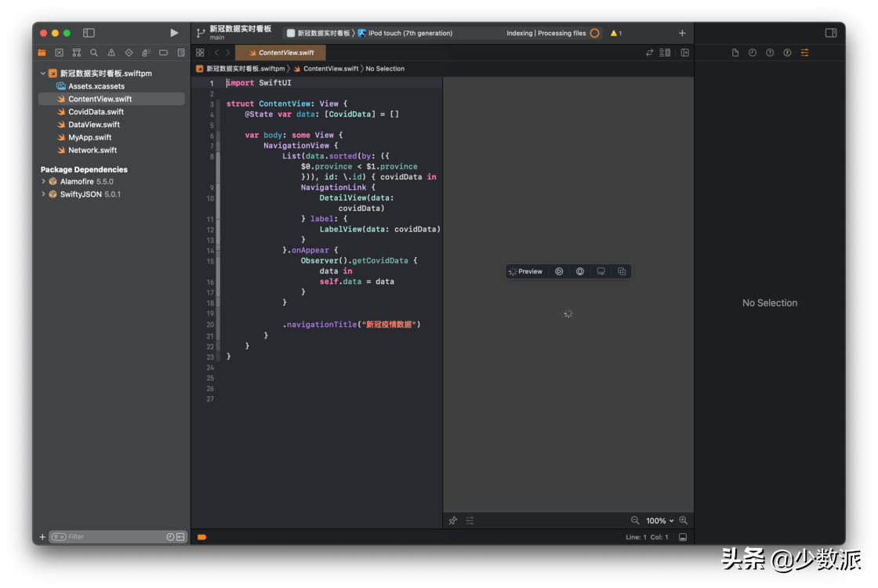Open DataView.swift file

point(111,125)
